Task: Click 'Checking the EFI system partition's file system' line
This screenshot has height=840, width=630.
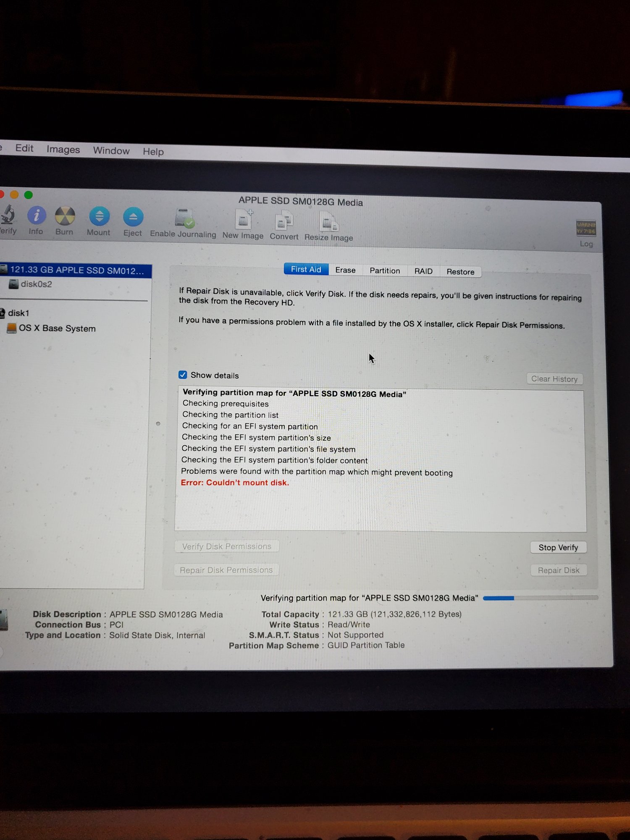Action: click(268, 449)
